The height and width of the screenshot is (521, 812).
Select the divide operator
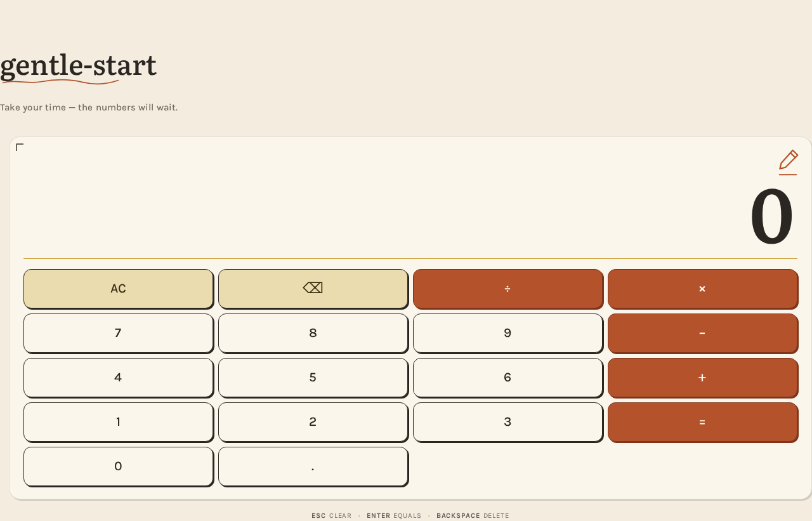(x=507, y=288)
